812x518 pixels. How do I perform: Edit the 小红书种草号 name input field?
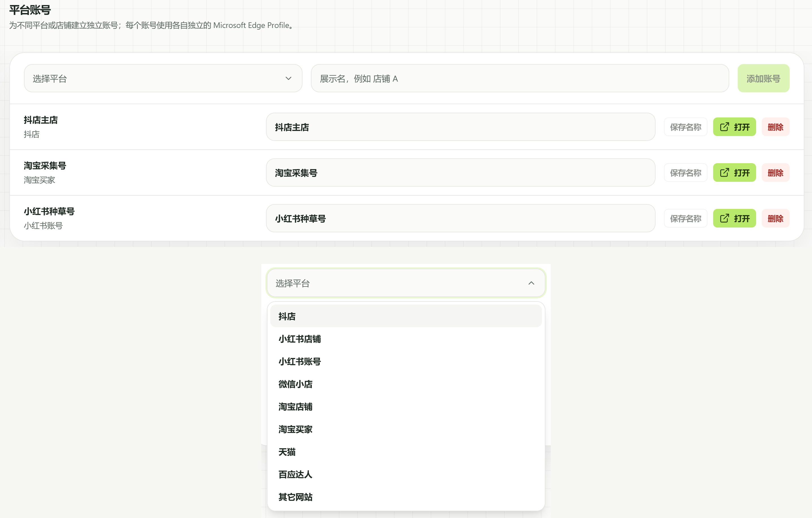[x=461, y=218]
